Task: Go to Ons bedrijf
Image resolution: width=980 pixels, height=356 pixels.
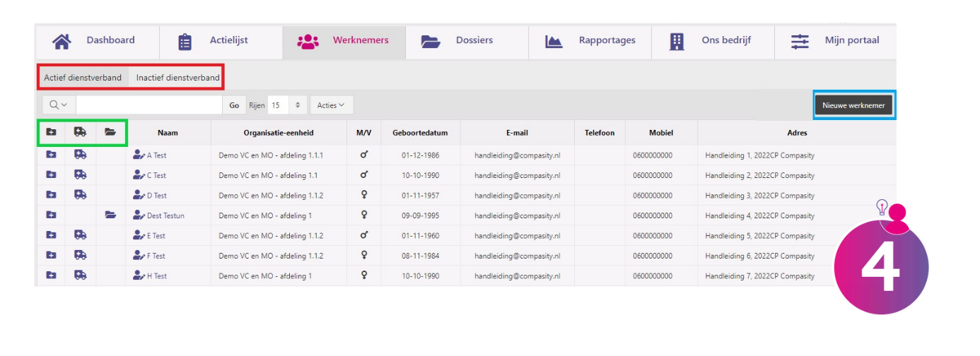Action: pyautogui.click(x=713, y=42)
